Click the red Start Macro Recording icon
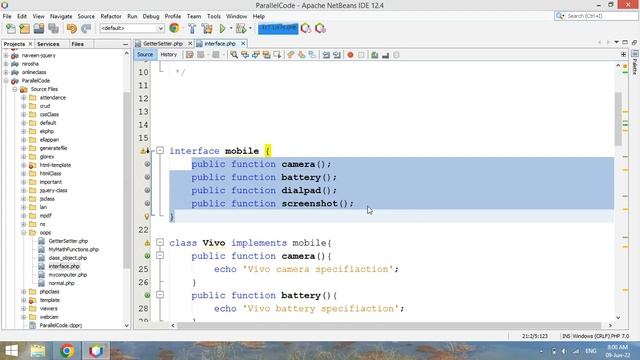Image resolution: width=640 pixels, height=360 pixels. [350, 55]
